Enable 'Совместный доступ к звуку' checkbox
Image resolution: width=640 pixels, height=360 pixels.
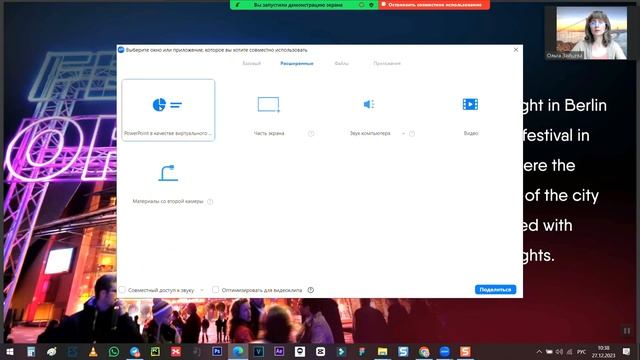[122, 290]
